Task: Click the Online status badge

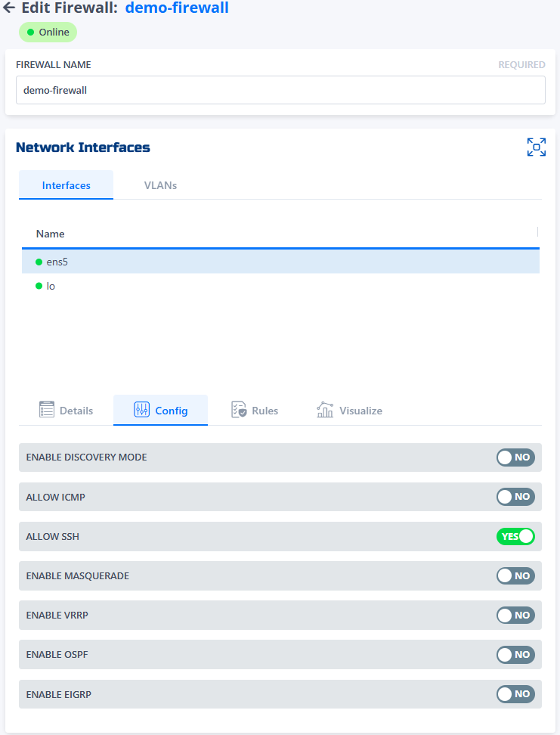Action: [48, 33]
